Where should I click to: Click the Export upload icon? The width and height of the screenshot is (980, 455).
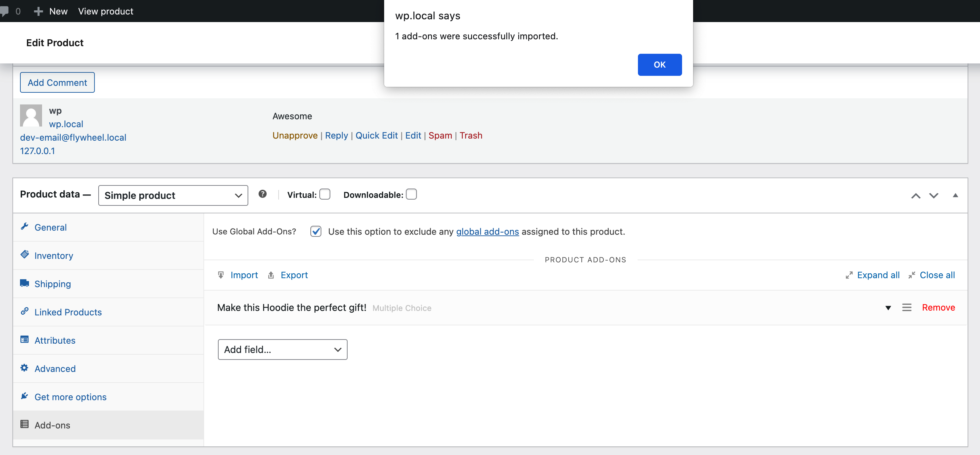[271, 275]
